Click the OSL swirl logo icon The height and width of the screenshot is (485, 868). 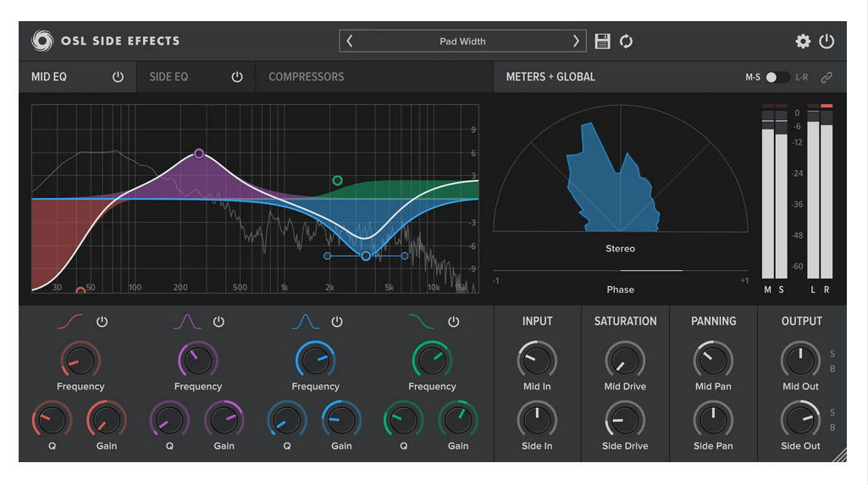click(x=42, y=41)
